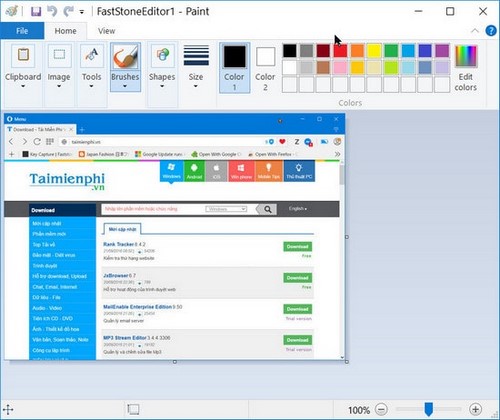500x420 pixels.
Task: Open the File menu
Action: click(x=22, y=31)
